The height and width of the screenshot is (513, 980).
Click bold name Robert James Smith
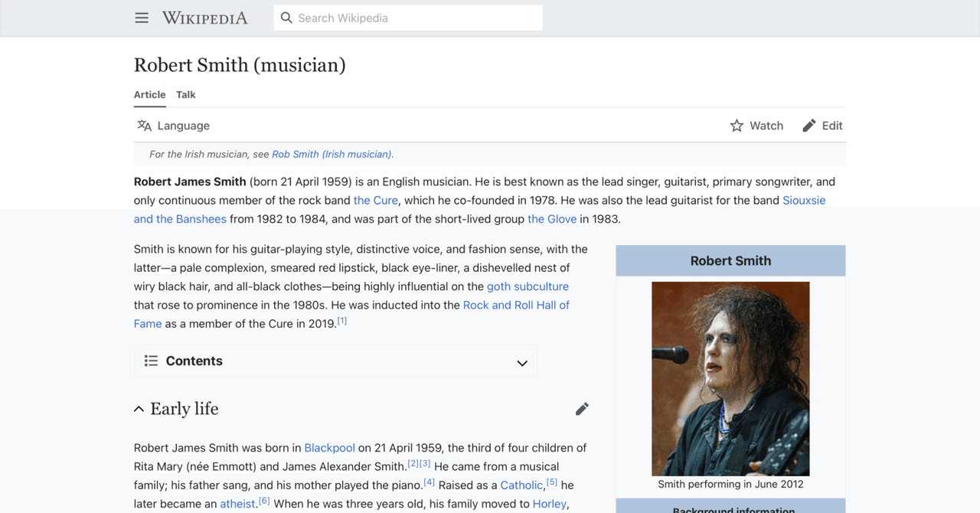pos(190,181)
